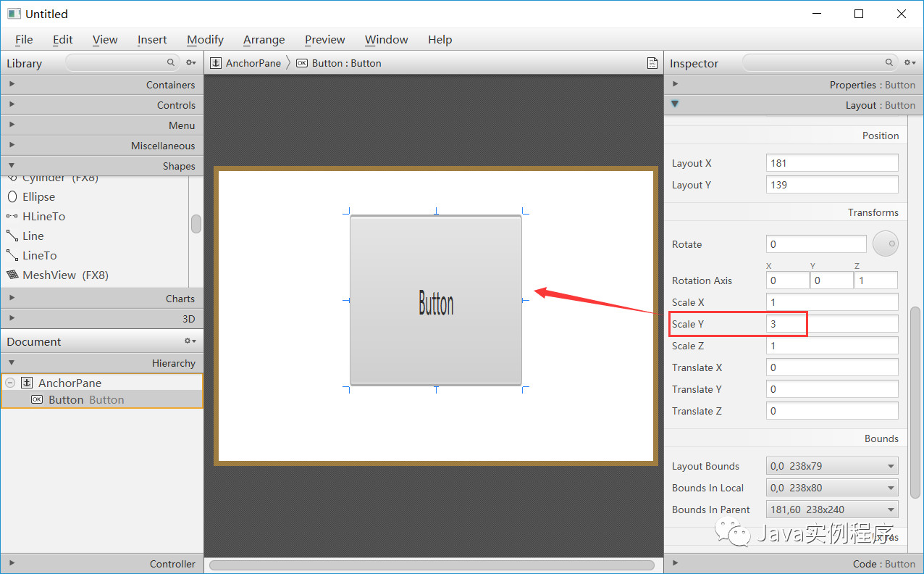Open the Layout Bounds dropdown
This screenshot has width=924, height=574.
(890, 466)
